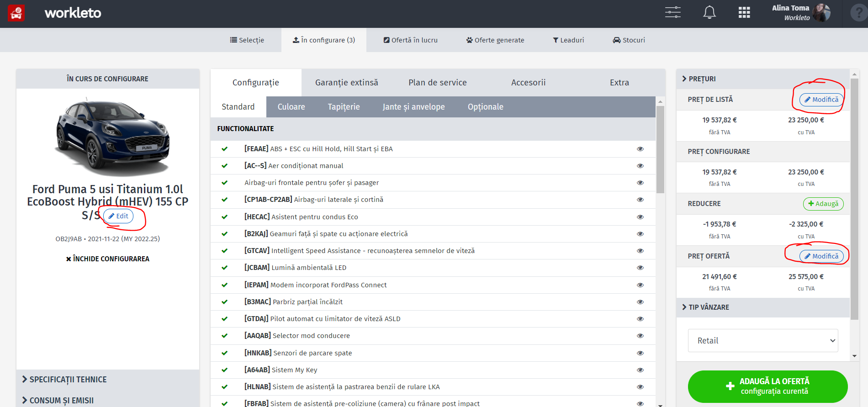Switch to Plan de service tab
The height and width of the screenshot is (407, 868).
(438, 83)
